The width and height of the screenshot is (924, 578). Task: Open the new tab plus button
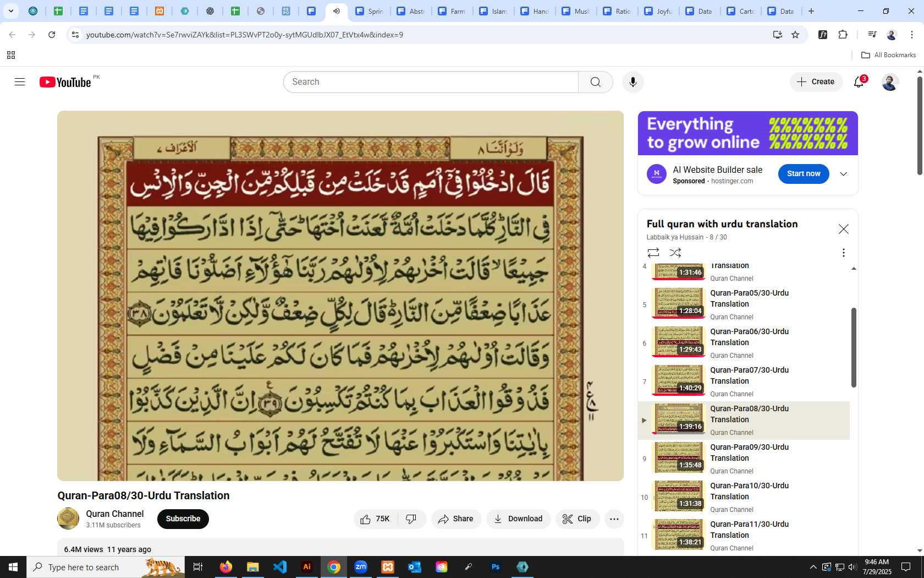(811, 11)
